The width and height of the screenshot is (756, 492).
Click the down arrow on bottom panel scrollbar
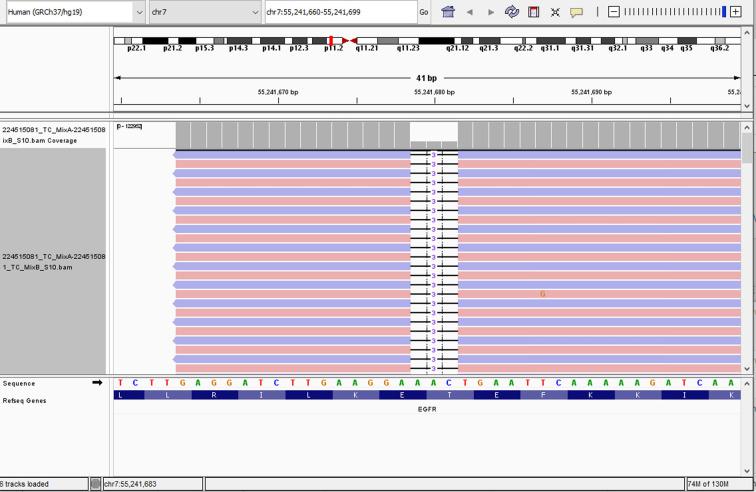747,471
